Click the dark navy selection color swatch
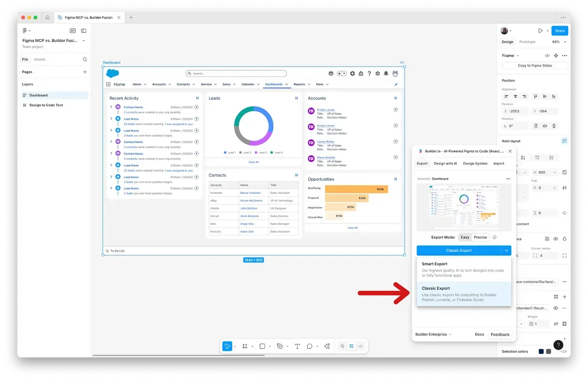Screen dimensions: 588x380 (541, 351)
